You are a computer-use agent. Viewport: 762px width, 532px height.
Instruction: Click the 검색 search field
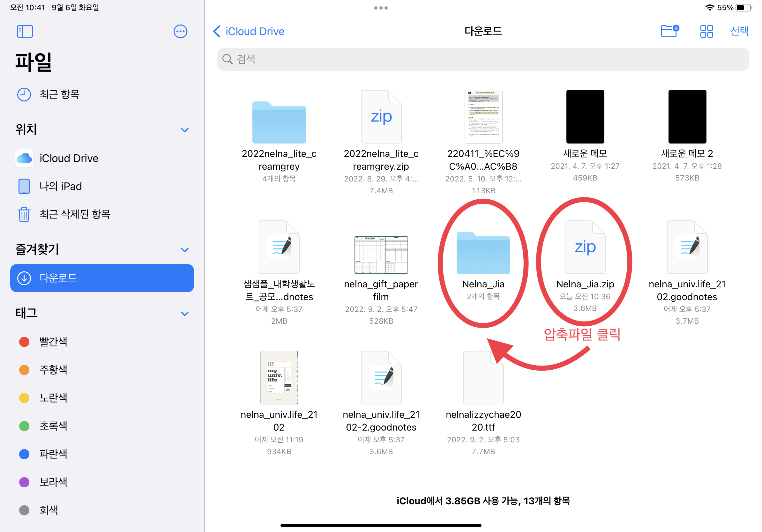pyautogui.click(x=483, y=59)
